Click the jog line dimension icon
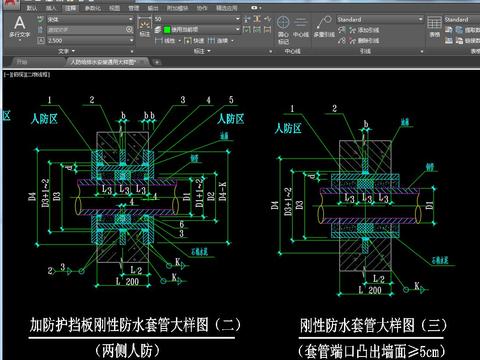 [268, 19]
